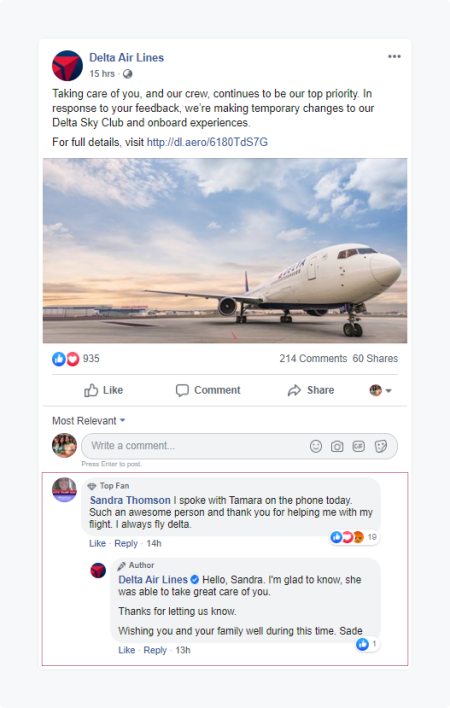
Task: View the 60 Shares list
Action: pos(375,359)
